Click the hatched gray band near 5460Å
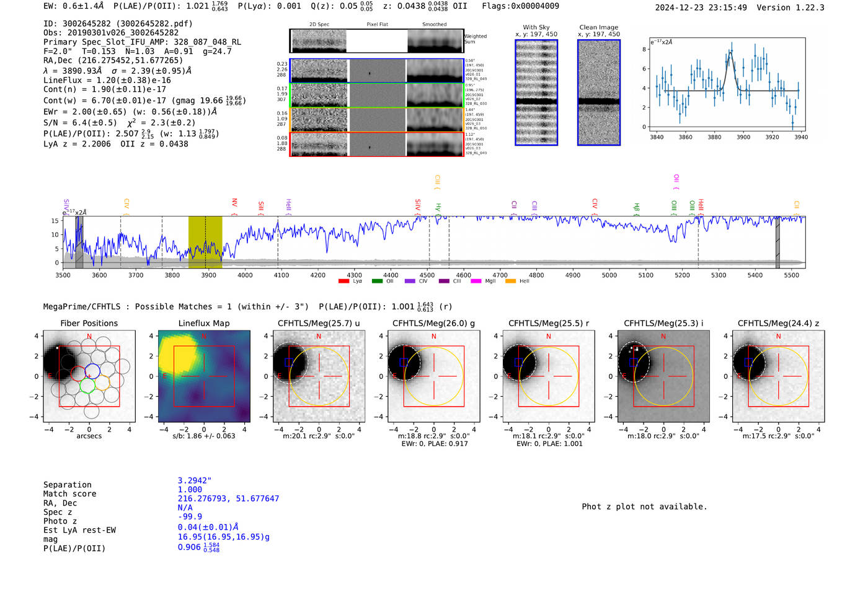Screen dimensions: 868x591 coord(777,242)
